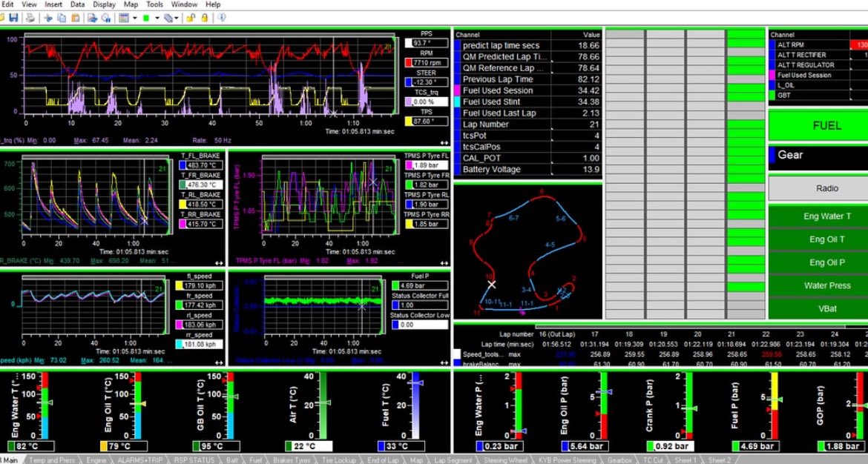Switch to End of Lap worksheet tab

pos(383,460)
